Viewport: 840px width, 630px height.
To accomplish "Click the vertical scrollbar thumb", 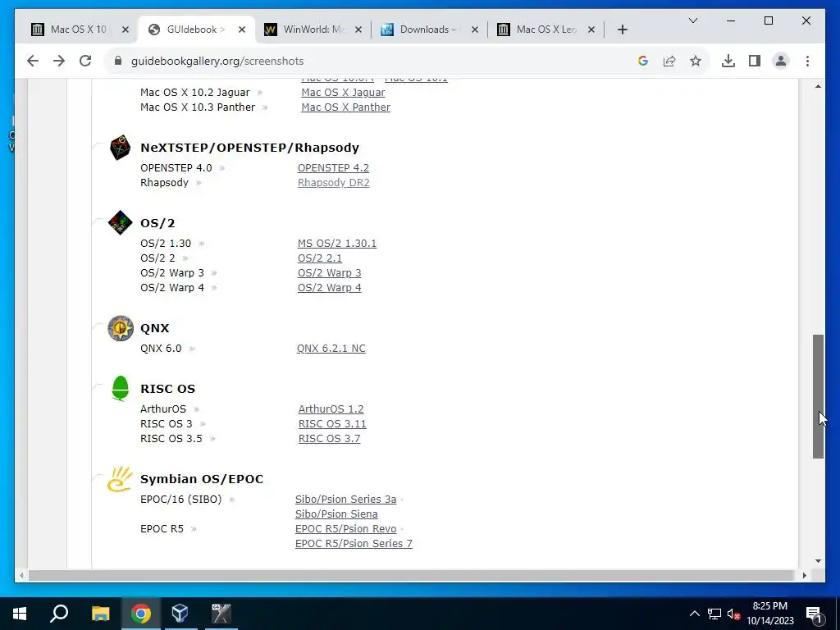I will tap(818, 396).
